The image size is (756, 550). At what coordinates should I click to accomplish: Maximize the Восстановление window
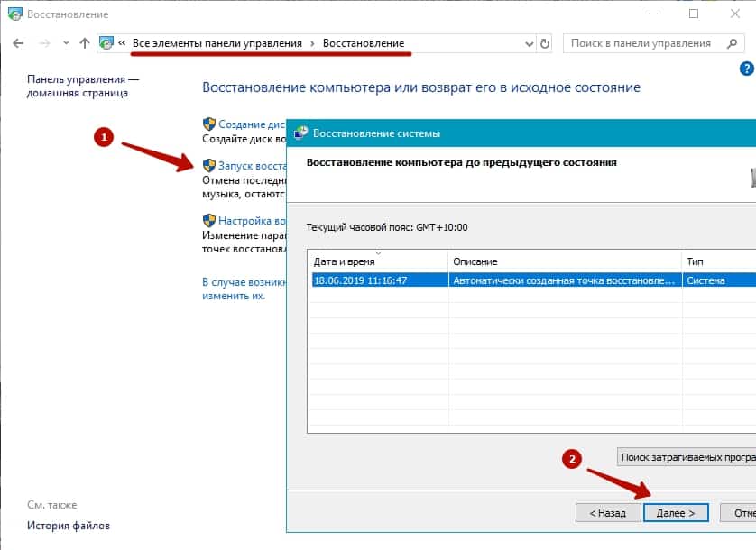694,14
